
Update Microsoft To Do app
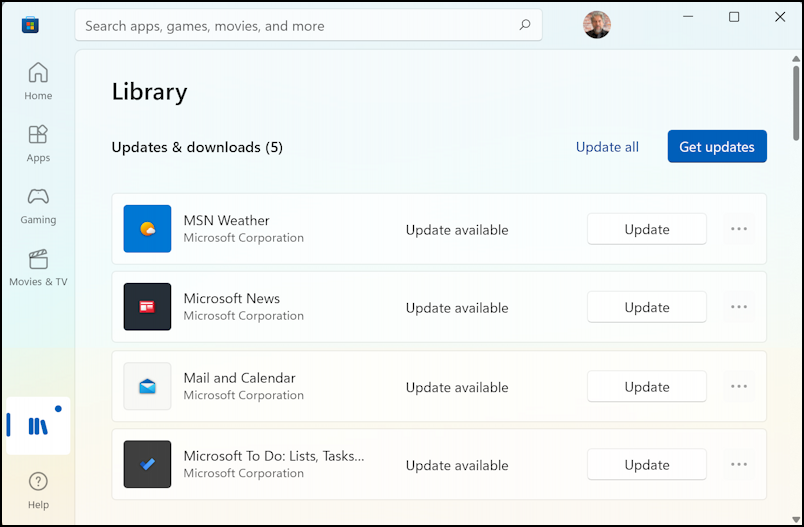point(647,464)
